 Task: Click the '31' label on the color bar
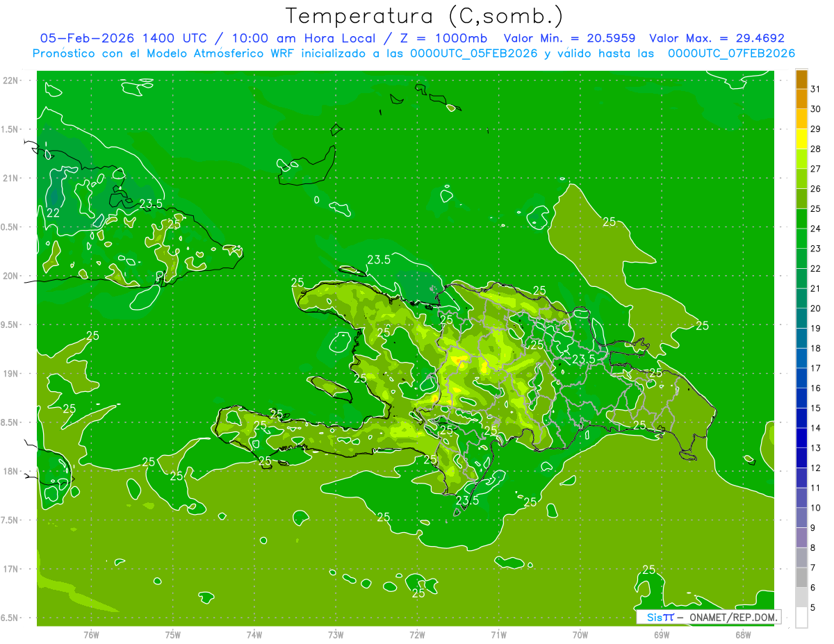click(x=816, y=88)
